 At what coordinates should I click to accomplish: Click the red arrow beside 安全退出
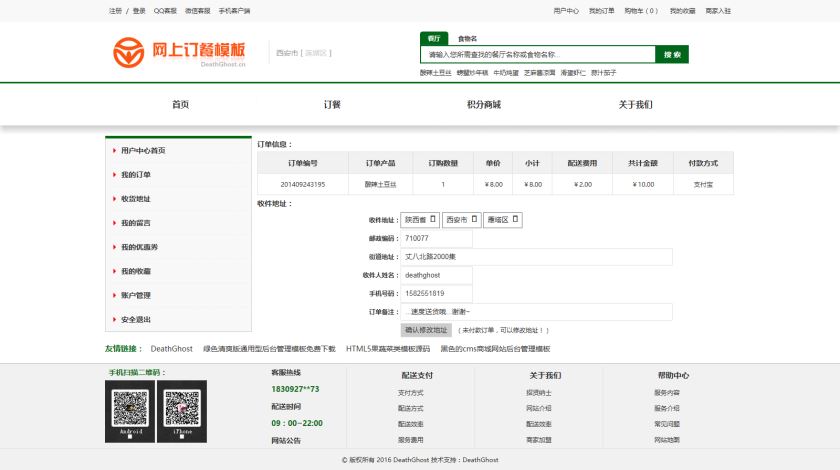[x=115, y=319]
